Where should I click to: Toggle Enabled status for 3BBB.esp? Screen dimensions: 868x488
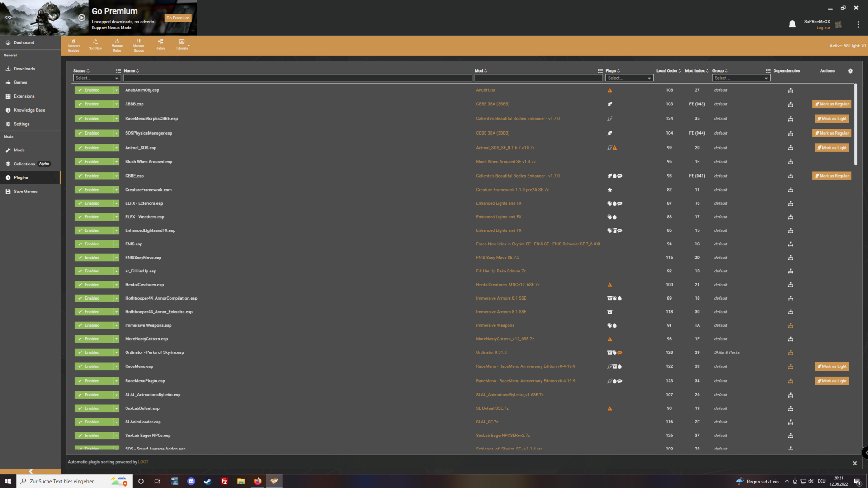click(93, 104)
